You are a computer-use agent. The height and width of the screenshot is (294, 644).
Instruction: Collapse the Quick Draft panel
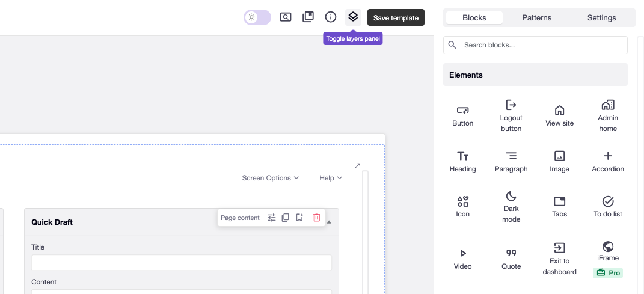coord(329,222)
